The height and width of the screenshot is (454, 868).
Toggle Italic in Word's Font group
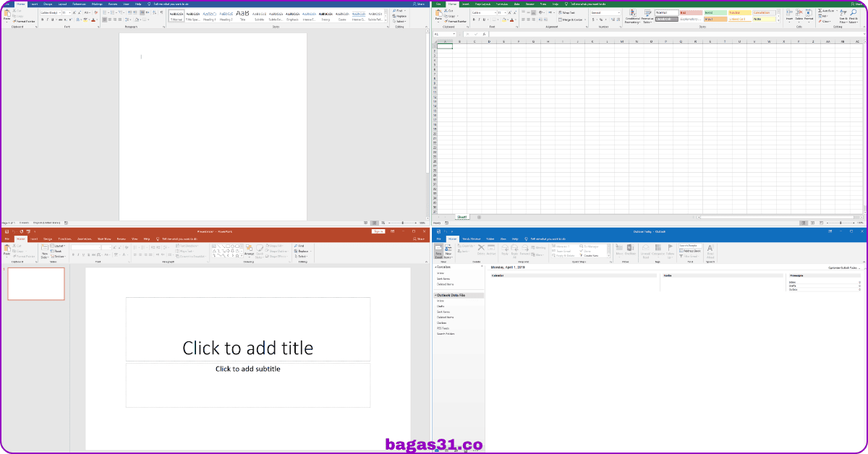pos(47,20)
